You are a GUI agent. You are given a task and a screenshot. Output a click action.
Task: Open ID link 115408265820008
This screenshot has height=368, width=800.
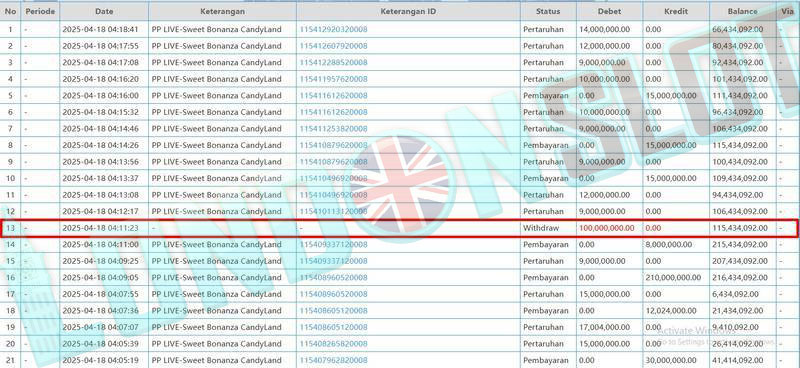point(333,344)
